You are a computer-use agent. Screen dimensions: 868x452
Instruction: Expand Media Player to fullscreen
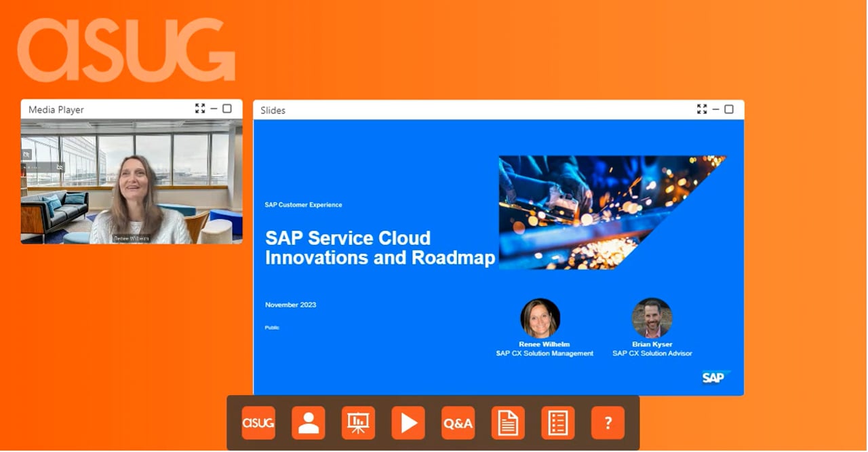[200, 109]
